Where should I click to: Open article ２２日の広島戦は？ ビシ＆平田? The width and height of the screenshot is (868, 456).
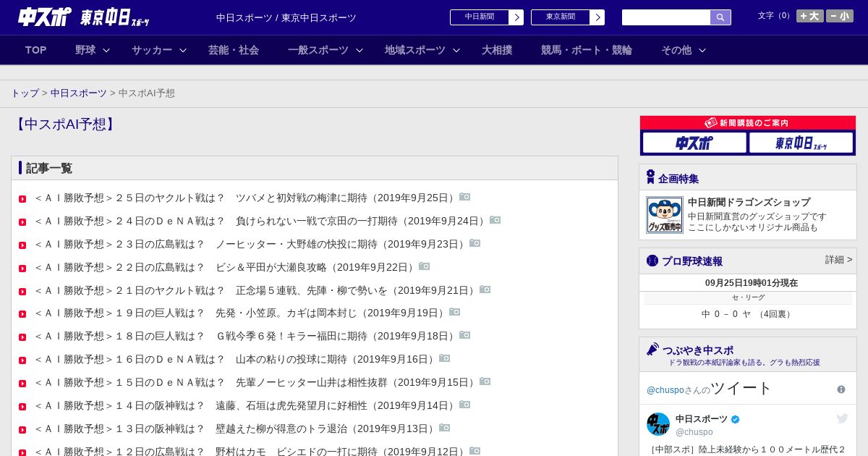[226, 267]
